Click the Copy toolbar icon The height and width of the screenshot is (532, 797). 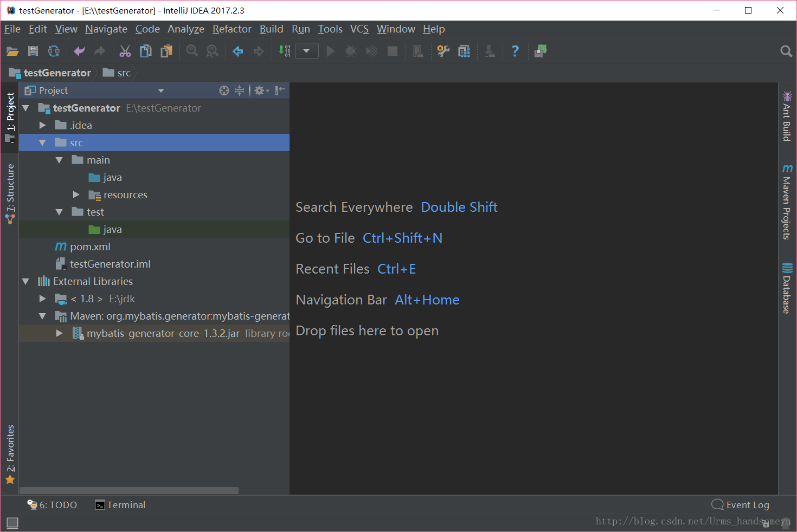[x=146, y=51]
